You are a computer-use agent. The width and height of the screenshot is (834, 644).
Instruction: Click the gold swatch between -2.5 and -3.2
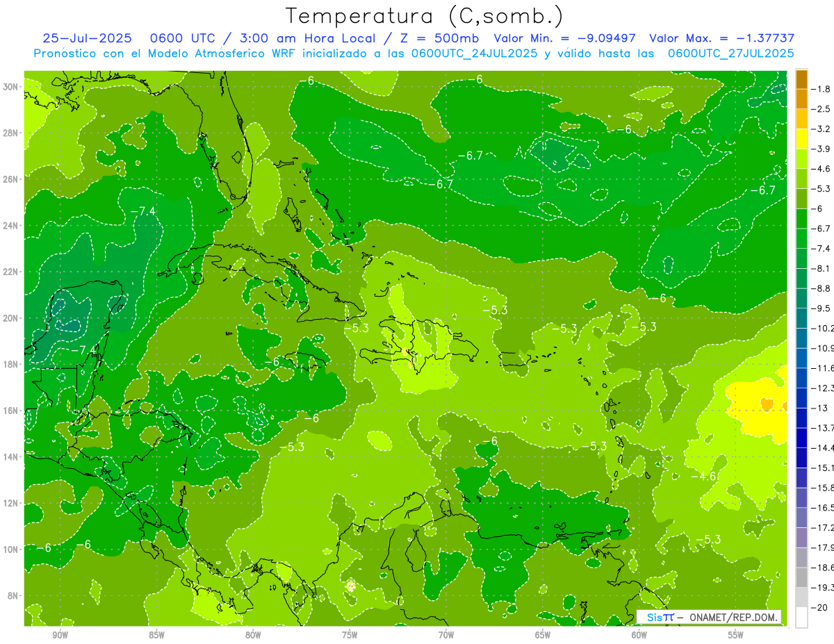pyautogui.click(x=801, y=119)
